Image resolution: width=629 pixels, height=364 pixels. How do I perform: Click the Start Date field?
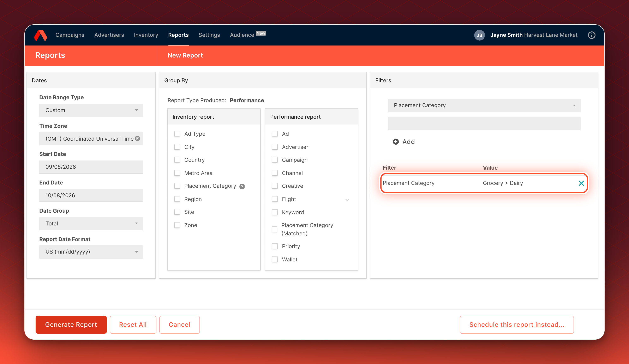point(91,167)
